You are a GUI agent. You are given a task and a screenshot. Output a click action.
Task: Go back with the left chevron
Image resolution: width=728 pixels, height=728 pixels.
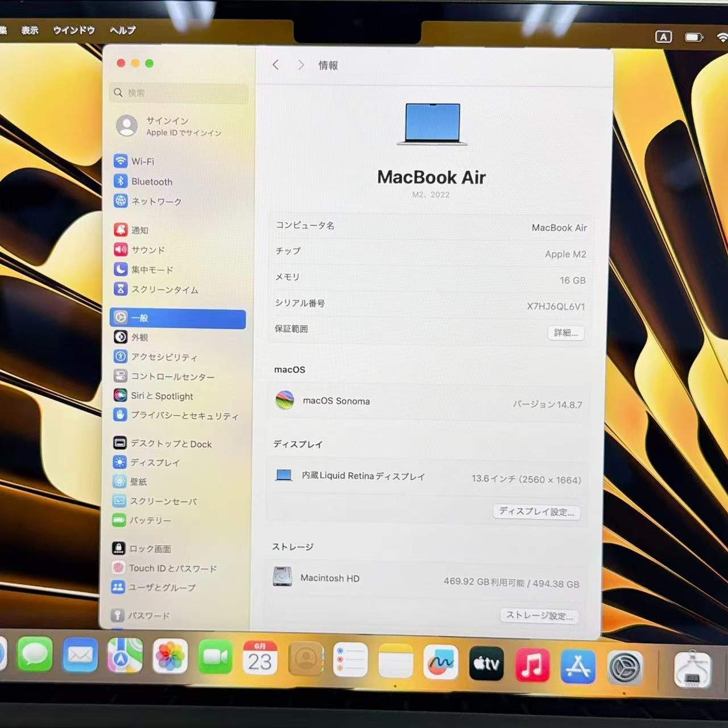pos(276,65)
